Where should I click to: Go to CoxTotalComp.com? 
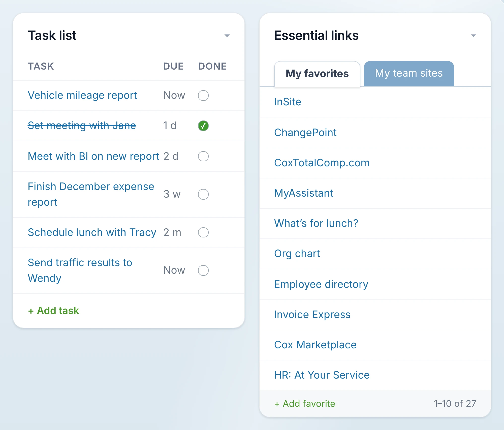322,163
